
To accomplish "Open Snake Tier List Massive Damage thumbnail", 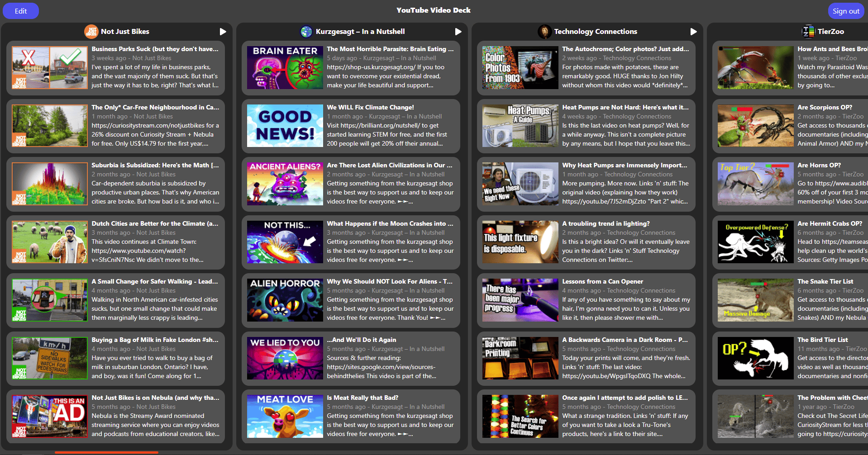I will coord(756,300).
